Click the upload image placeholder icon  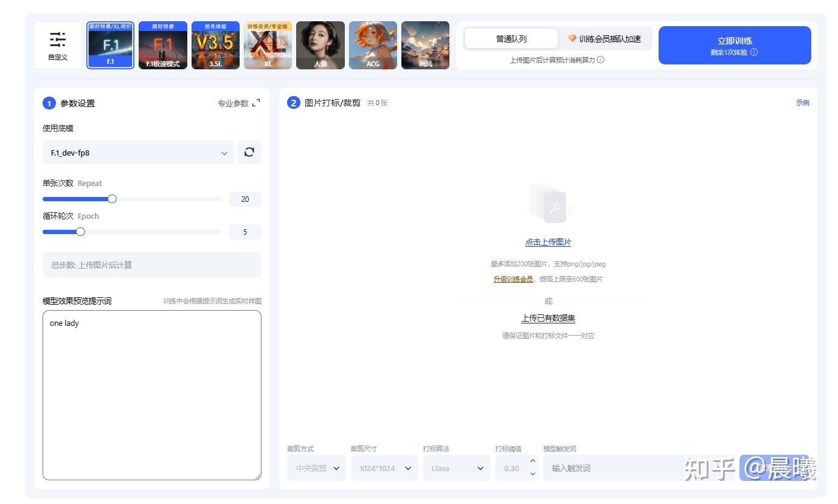point(549,204)
